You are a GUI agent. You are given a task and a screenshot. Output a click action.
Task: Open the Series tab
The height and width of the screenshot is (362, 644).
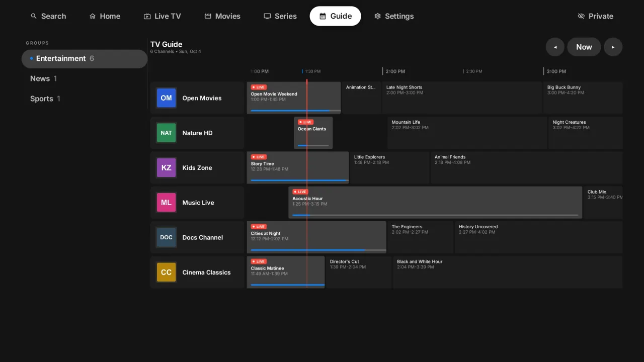click(280, 16)
